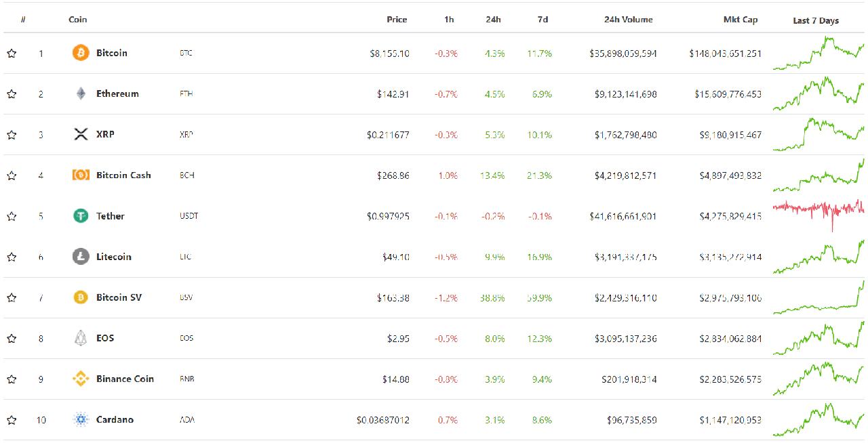868x443 pixels.
Task: Open Cardano's 7-day sparkline chart
Action: pos(818,420)
